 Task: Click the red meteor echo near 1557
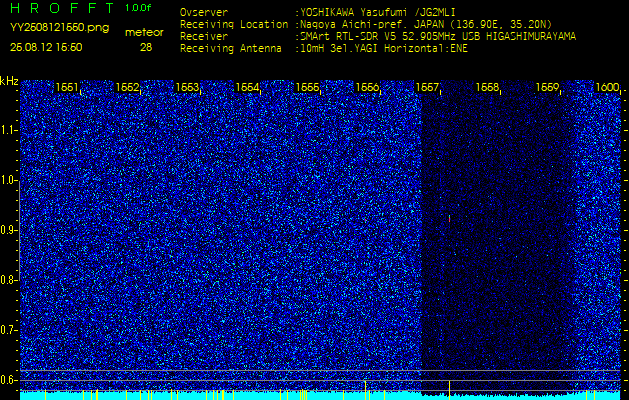click(449, 219)
